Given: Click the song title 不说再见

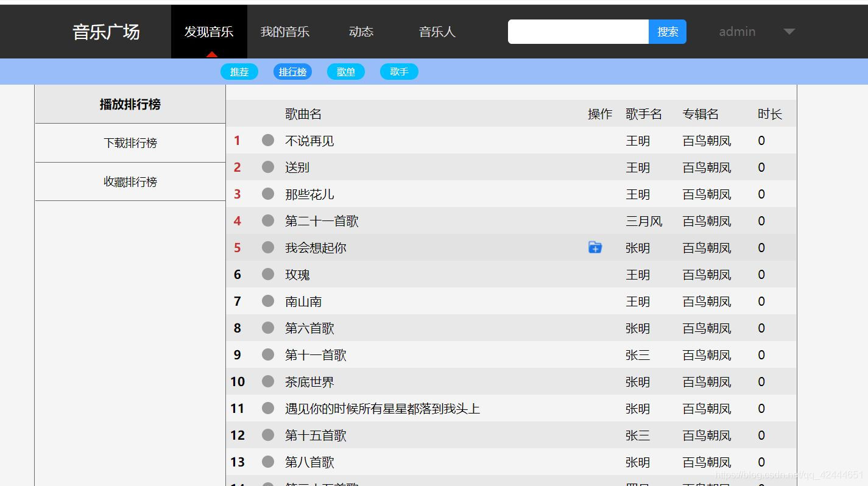Looking at the screenshot, I should (309, 141).
